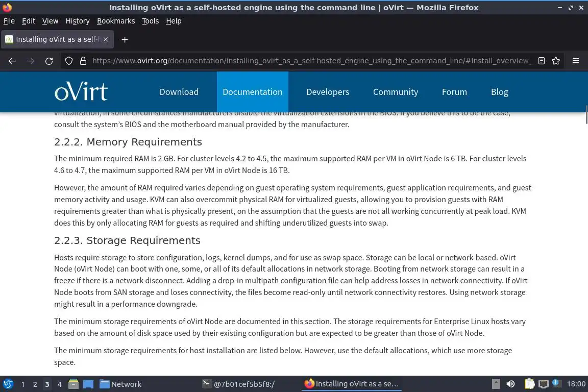Open Firefox hamburger application menu

click(x=576, y=61)
